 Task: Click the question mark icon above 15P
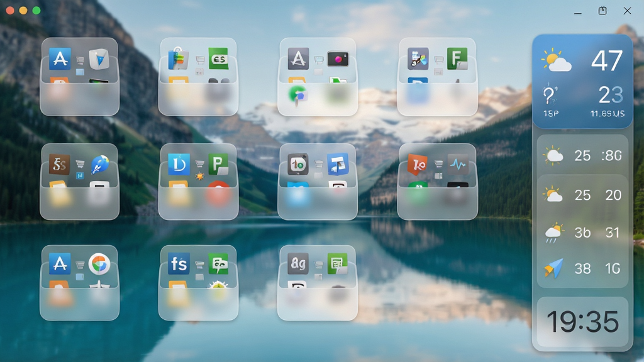[x=550, y=96]
